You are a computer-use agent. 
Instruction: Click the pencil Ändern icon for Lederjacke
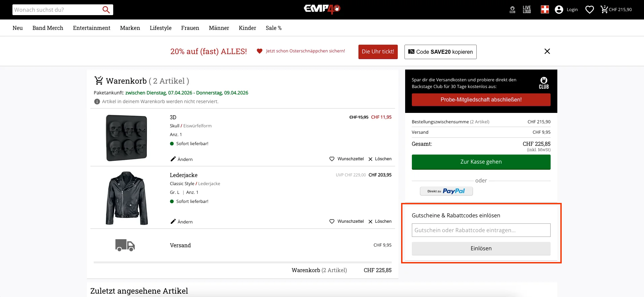pyautogui.click(x=173, y=221)
